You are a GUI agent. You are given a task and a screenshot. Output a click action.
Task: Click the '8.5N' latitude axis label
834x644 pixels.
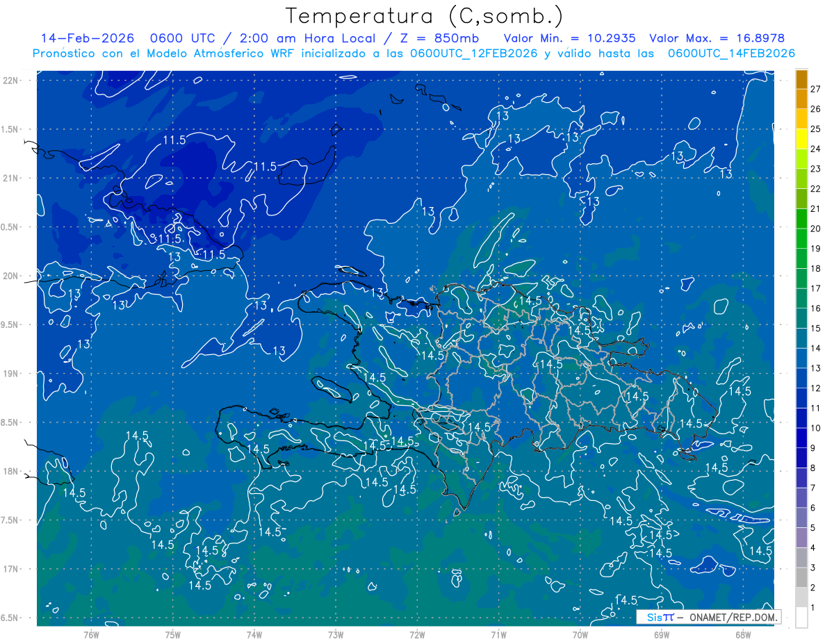click(x=10, y=422)
